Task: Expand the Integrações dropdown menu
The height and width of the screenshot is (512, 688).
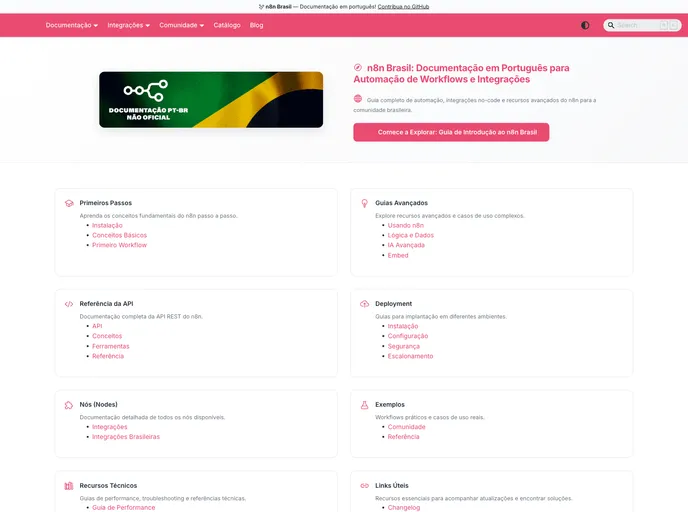Action: (x=129, y=25)
